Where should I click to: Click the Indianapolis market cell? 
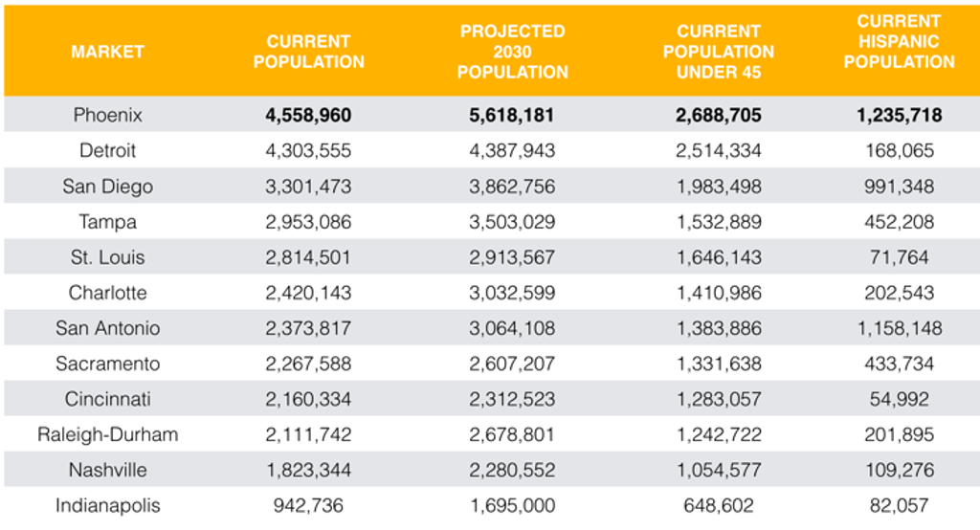107,506
